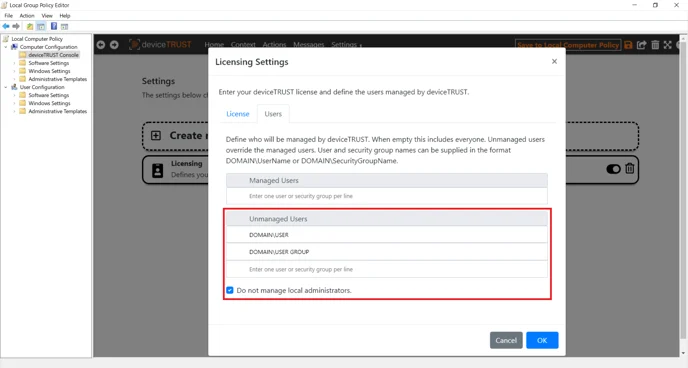Click the empty Unmanaged Users input line
Viewport: 688px width, 368px height.
click(387, 269)
